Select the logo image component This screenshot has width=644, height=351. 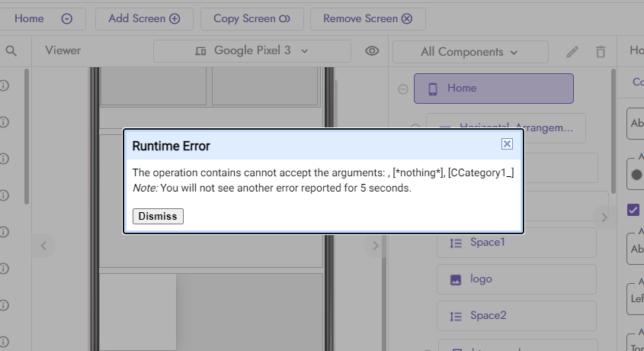[x=516, y=279]
